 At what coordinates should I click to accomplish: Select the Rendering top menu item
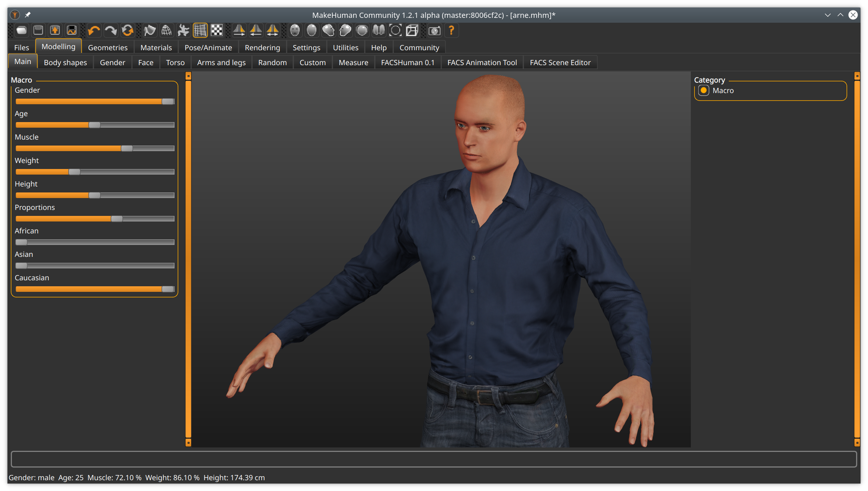pyautogui.click(x=261, y=47)
